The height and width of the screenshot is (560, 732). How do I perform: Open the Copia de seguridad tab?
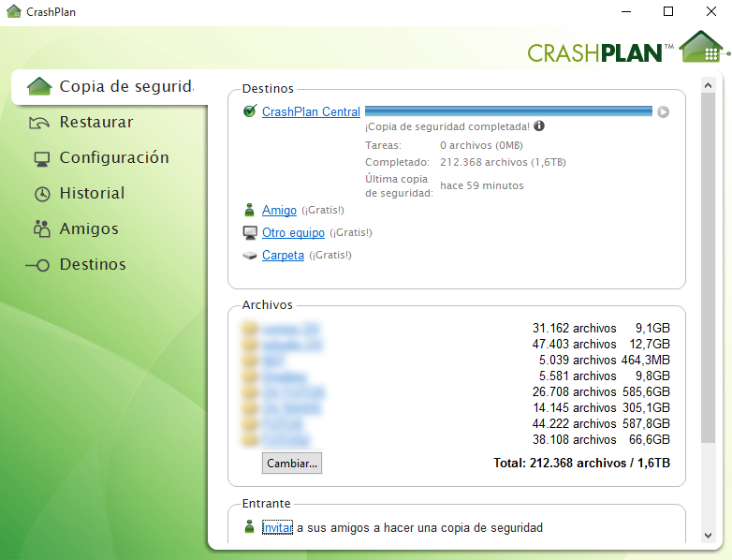pos(111,87)
